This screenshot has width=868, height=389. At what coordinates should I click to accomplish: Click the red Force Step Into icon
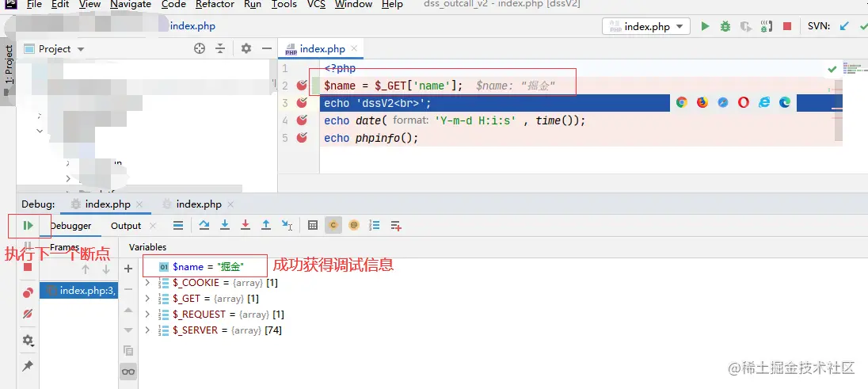pyautogui.click(x=246, y=225)
